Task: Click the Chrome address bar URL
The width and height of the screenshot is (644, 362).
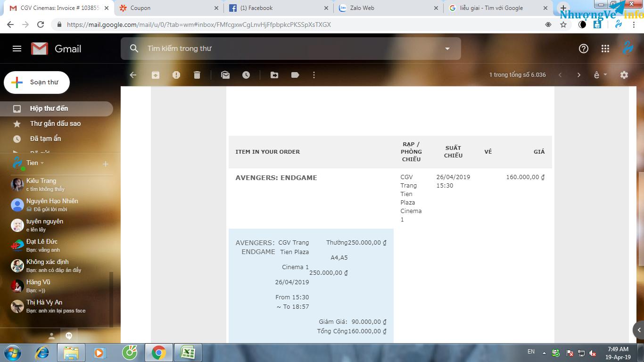Action: click(199, 25)
